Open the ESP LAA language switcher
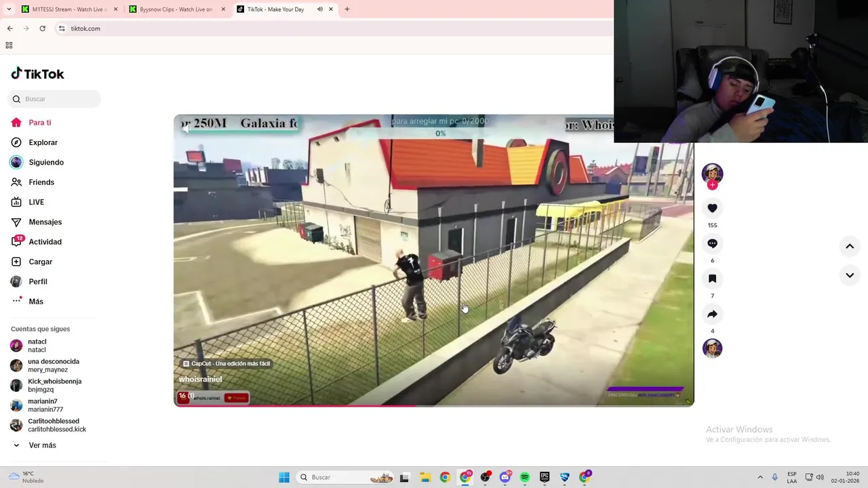The height and width of the screenshot is (488, 868). (x=792, y=477)
